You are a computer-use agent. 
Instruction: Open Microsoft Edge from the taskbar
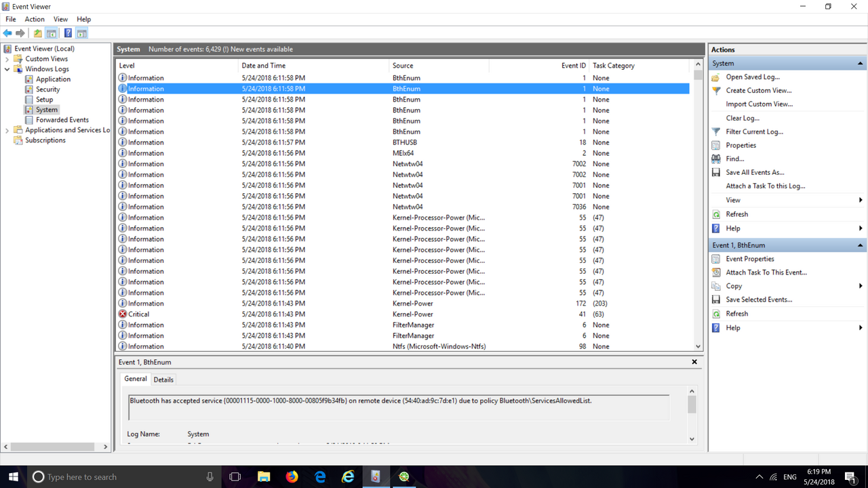click(x=320, y=476)
